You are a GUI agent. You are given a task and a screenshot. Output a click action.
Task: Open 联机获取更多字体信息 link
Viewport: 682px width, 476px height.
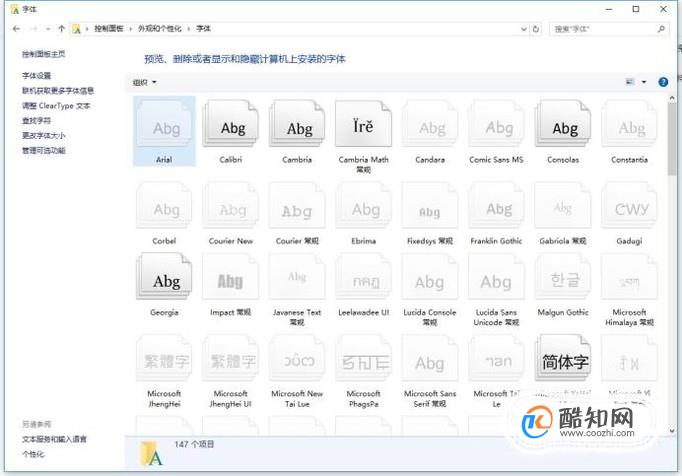pos(58,91)
